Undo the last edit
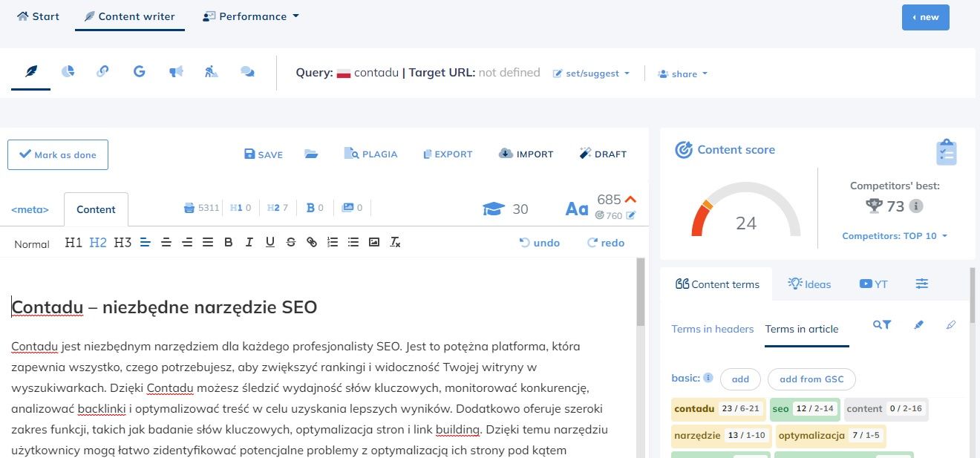The height and width of the screenshot is (458, 980). 540,243
